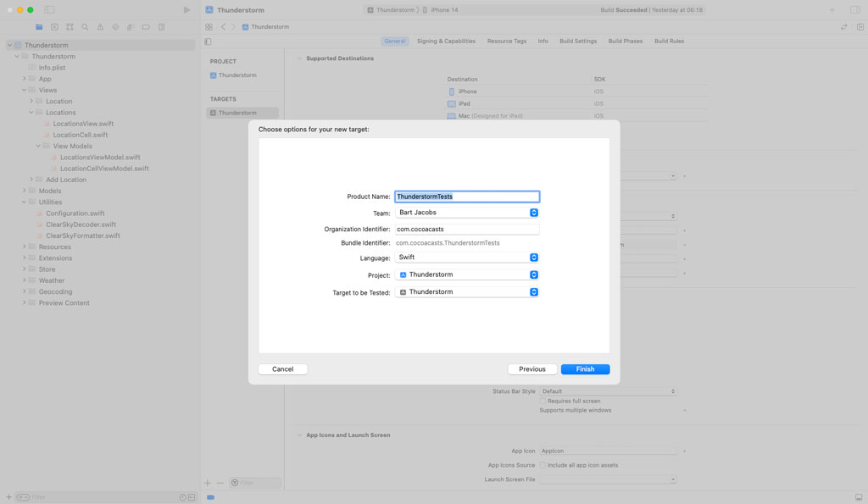Run the app with the Play button

click(x=186, y=9)
